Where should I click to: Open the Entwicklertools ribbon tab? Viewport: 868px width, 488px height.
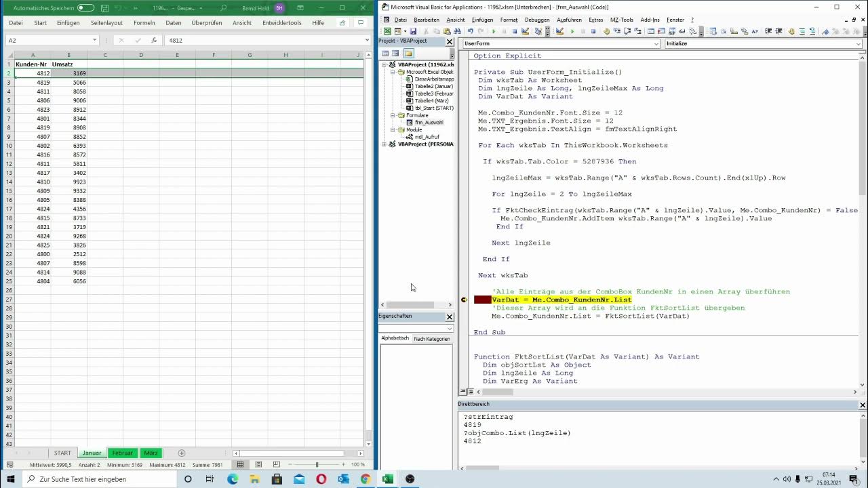282,22
